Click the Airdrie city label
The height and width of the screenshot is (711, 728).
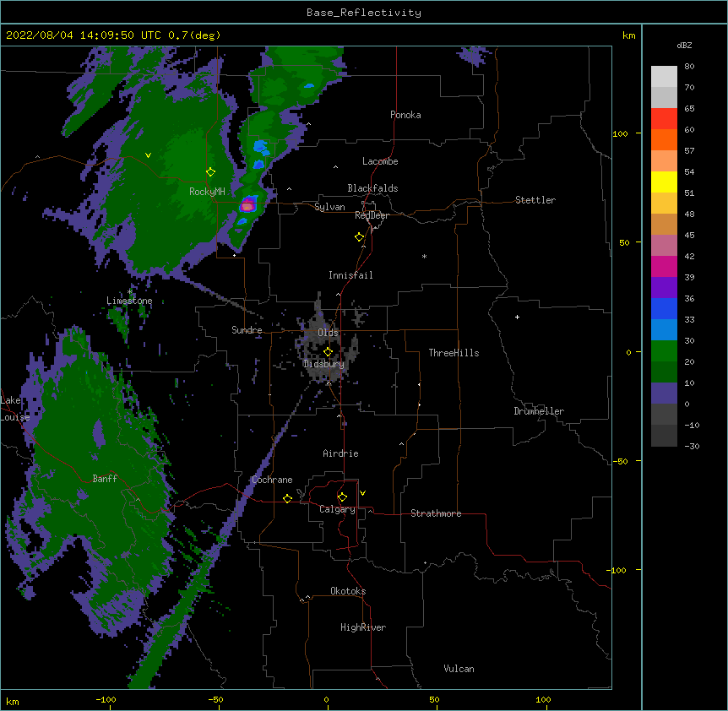pyautogui.click(x=340, y=453)
